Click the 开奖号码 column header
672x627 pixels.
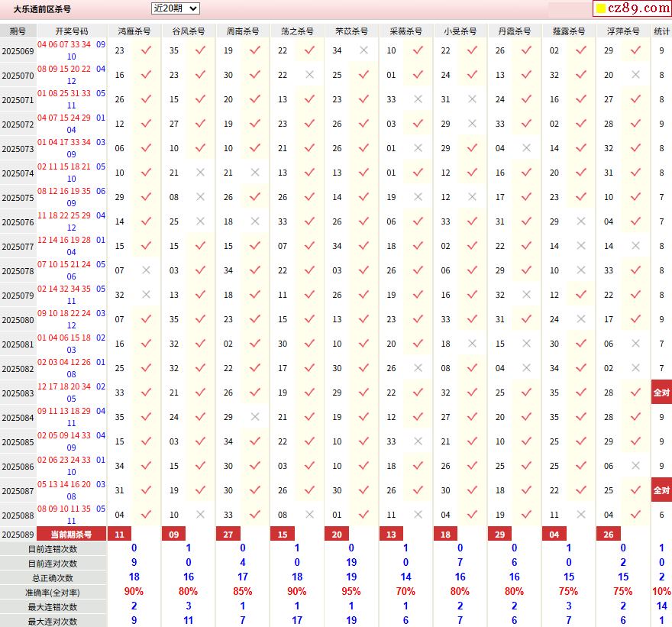tap(72, 31)
